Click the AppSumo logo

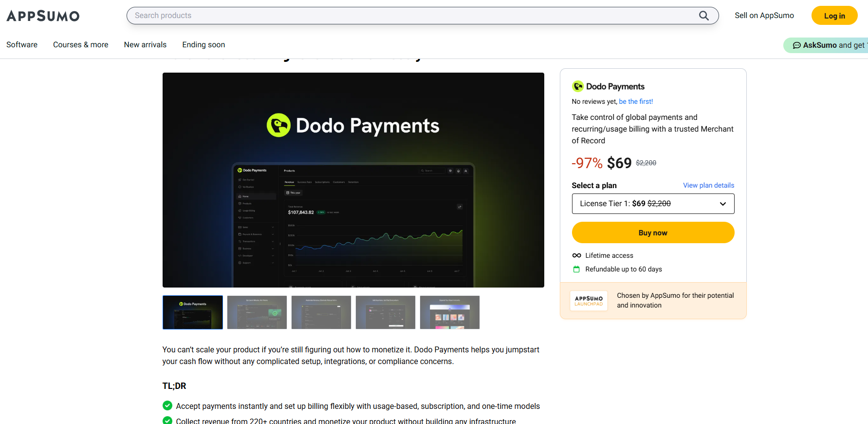(x=43, y=16)
